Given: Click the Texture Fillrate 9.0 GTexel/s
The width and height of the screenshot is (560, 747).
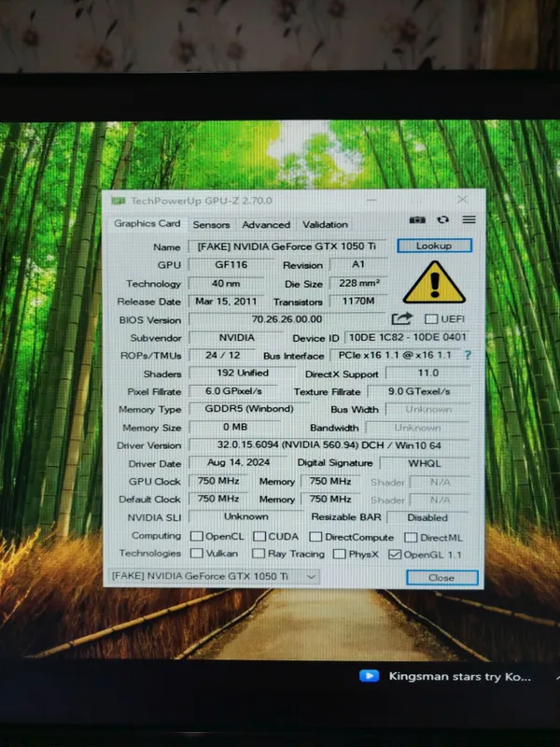Looking at the screenshot, I should [419, 391].
